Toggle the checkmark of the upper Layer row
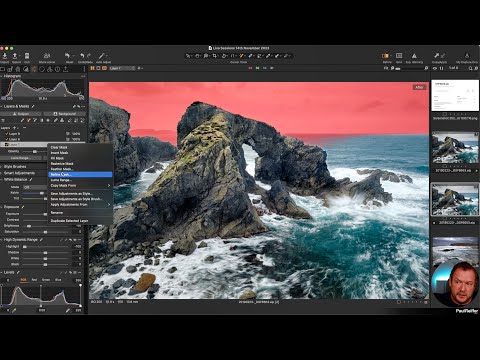 (6, 134)
